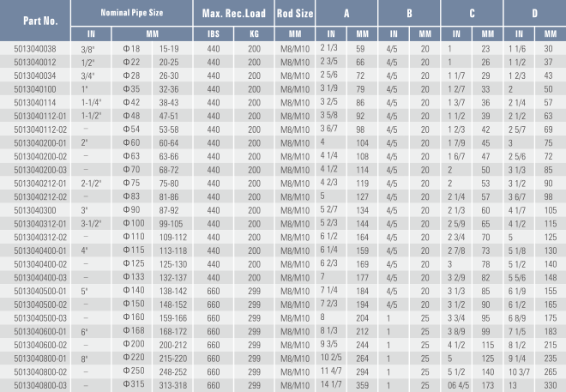
Task: Select the 15-19 mm range cell
Action: click(x=169, y=49)
